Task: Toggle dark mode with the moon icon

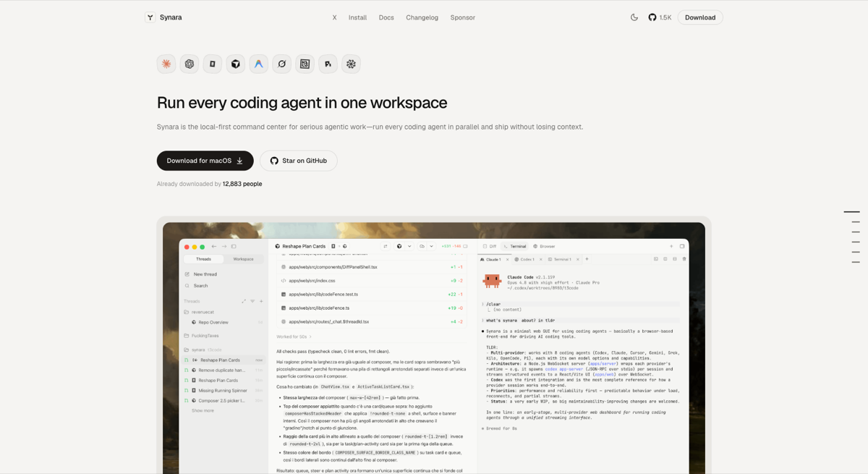Action: point(634,17)
